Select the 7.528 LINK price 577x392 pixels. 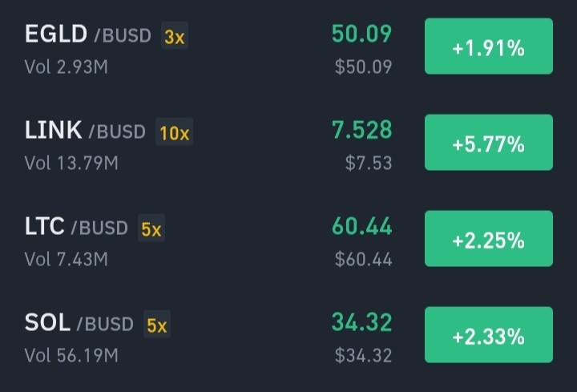361,130
